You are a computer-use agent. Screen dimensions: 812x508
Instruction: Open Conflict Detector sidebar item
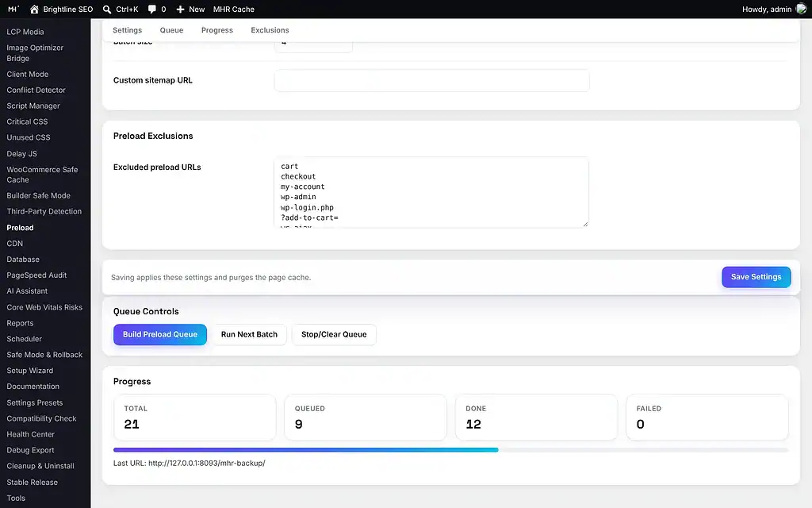coord(36,90)
